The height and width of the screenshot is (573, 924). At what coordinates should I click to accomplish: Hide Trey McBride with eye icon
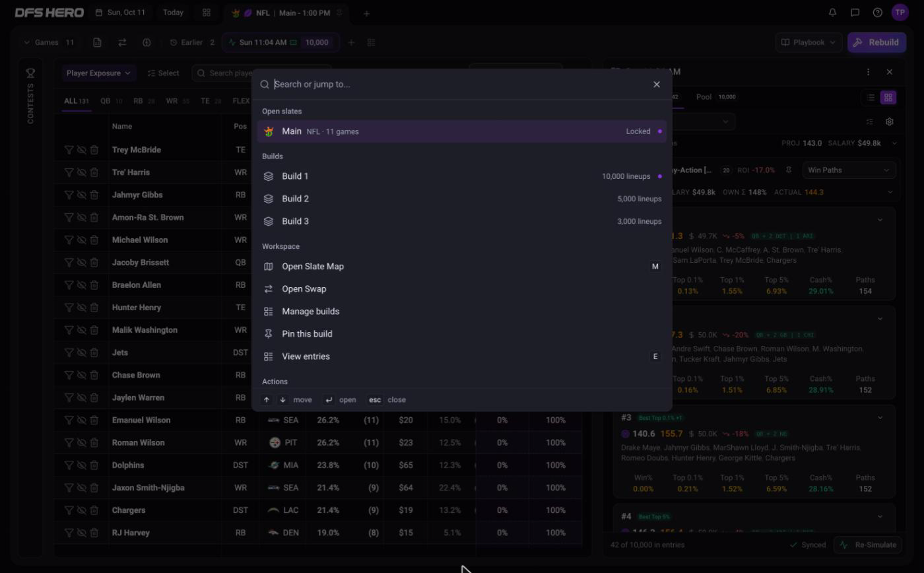[81, 150]
